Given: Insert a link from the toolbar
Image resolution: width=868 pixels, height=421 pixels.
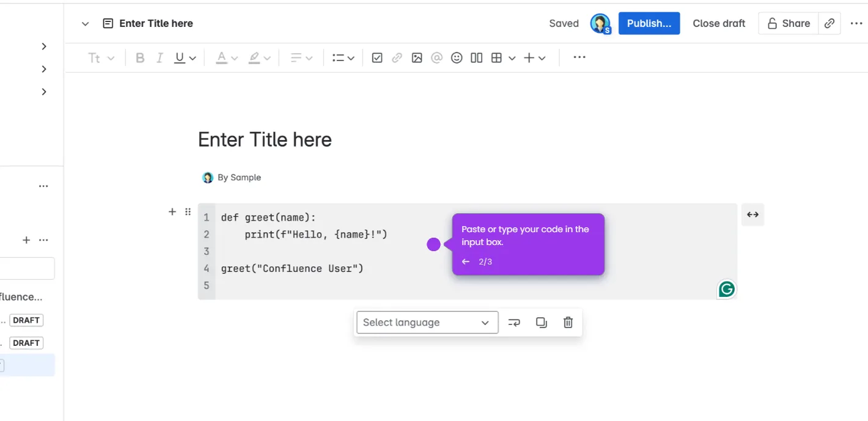Looking at the screenshot, I should tap(397, 58).
